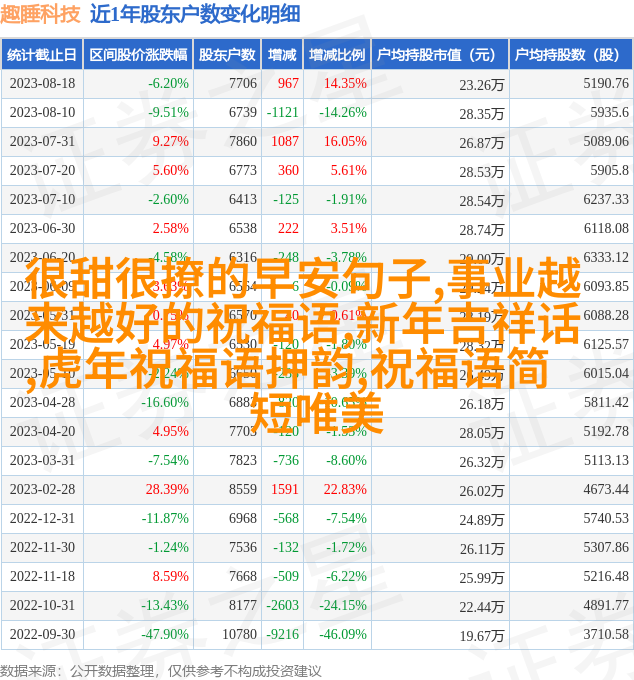
Task: Select the date cell 2022-12-31
Action: (42, 519)
